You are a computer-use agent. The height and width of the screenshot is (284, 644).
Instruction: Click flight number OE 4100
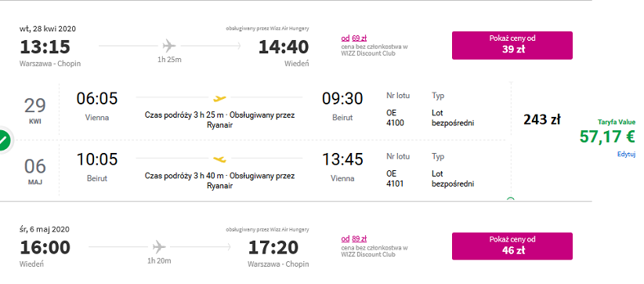[x=395, y=118]
